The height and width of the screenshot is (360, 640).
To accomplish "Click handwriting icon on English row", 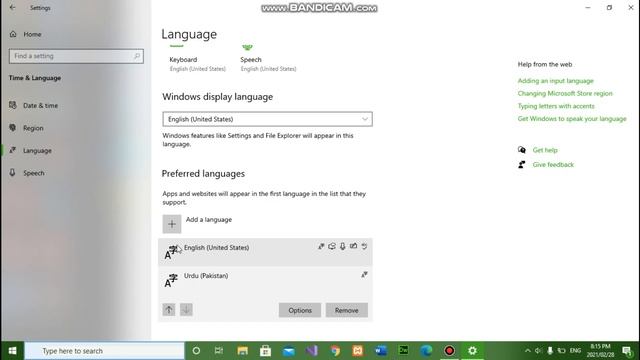I will [x=353, y=246].
